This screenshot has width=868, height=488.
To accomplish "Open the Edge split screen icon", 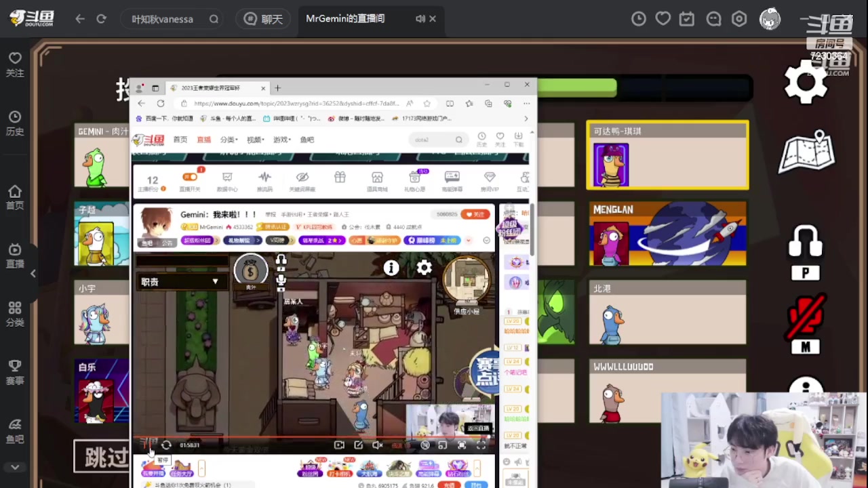I will pyautogui.click(x=450, y=104).
